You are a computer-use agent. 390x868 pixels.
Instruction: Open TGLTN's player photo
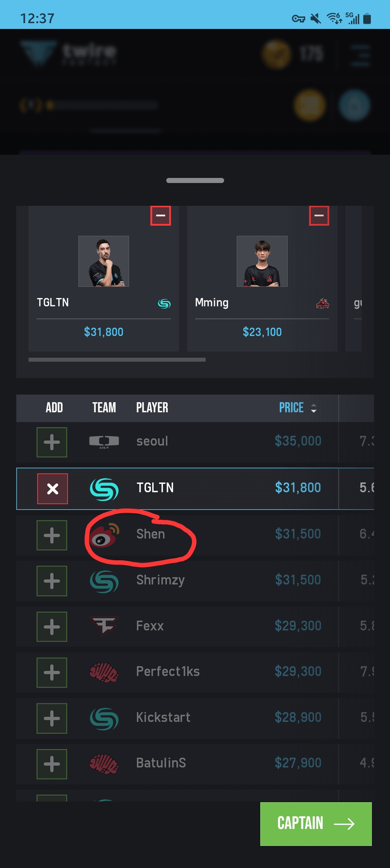104,261
